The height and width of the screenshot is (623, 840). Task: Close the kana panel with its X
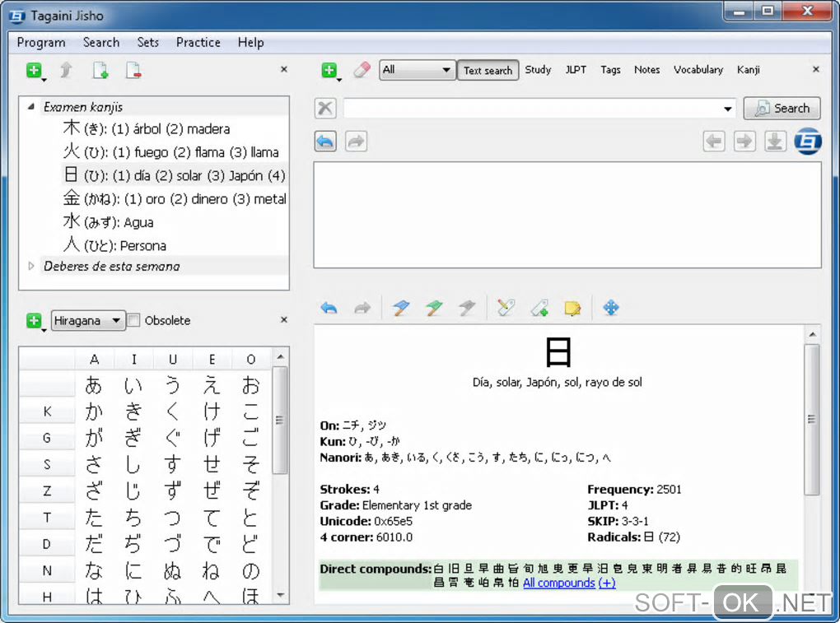coord(284,319)
